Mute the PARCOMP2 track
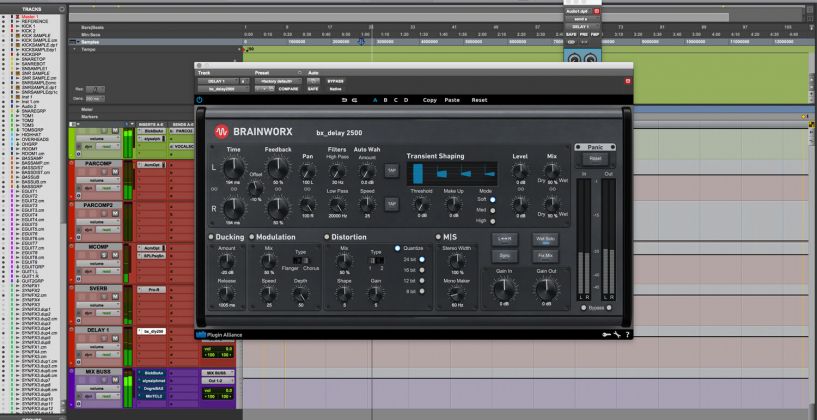Image resolution: width=817 pixels, height=420 pixels. (x=115, y=214)
